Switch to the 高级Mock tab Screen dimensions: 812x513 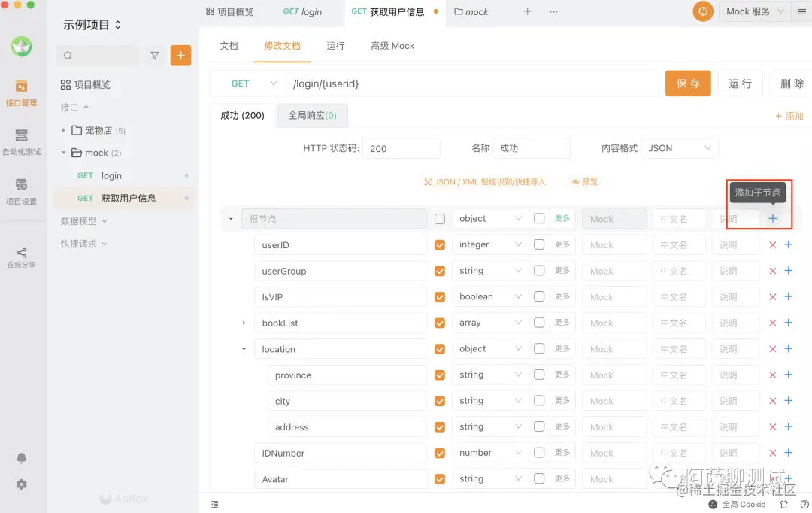click(391, 46)
